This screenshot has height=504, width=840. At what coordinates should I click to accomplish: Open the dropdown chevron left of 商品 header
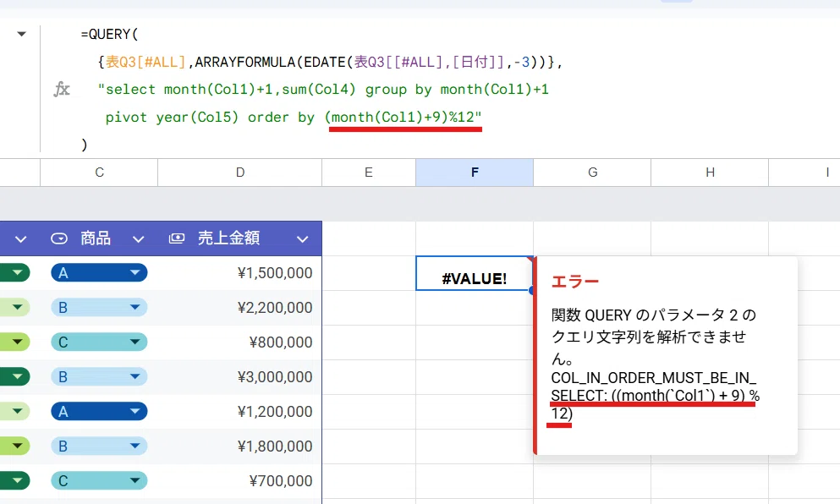point(21,238)
